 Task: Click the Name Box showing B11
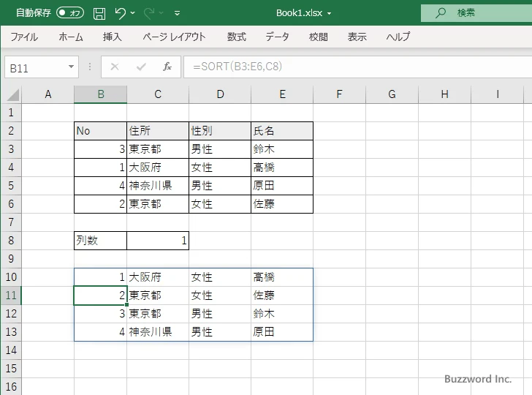pos(35,67)
